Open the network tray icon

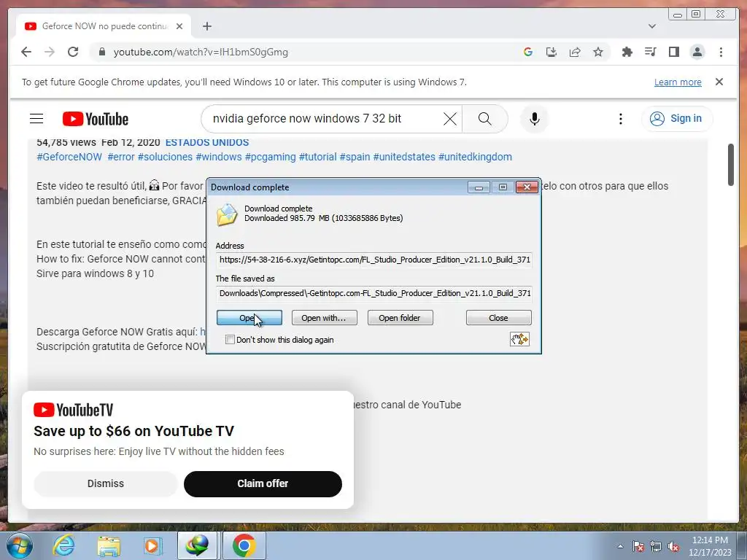click(656, 546)
